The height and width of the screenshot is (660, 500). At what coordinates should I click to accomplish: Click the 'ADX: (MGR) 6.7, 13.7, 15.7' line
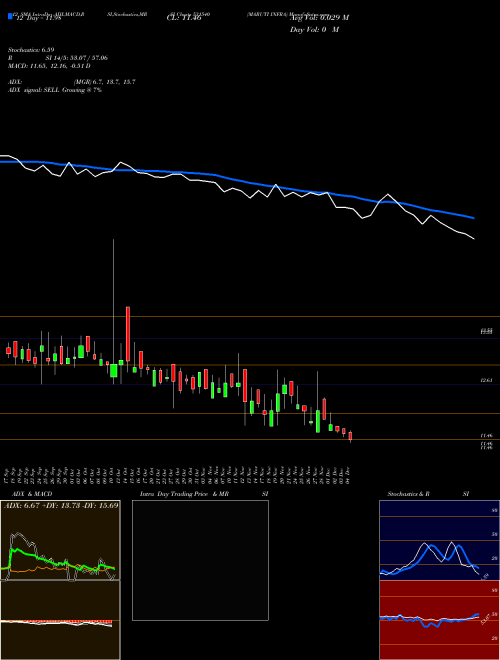pyautogui.click(x=72, y=82)
